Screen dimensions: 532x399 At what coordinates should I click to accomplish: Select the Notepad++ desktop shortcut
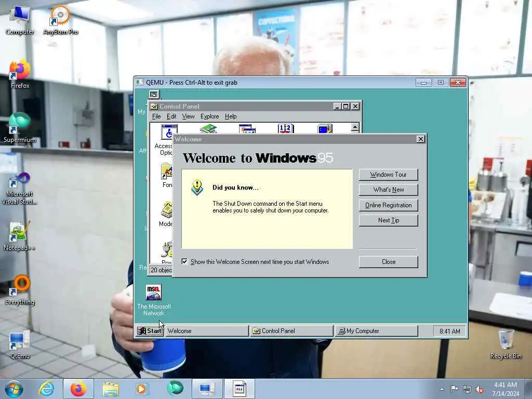tap(20, 236)
